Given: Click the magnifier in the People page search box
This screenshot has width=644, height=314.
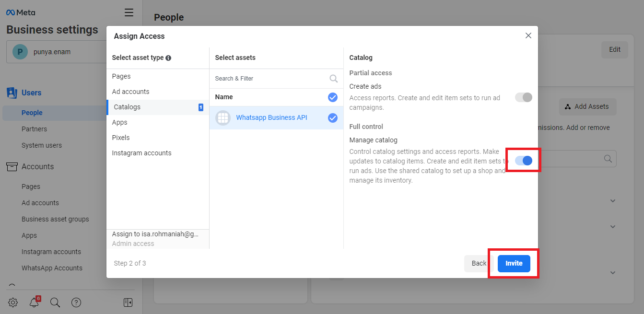Looking at the screenshot, I should click(x=608, y=159).
